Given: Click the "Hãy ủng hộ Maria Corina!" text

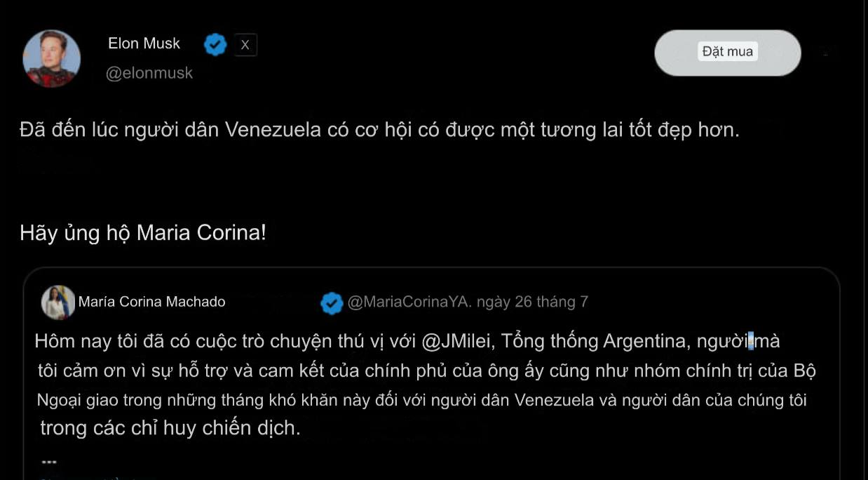Looking at the screenshot, I should (x=143, y=233).
